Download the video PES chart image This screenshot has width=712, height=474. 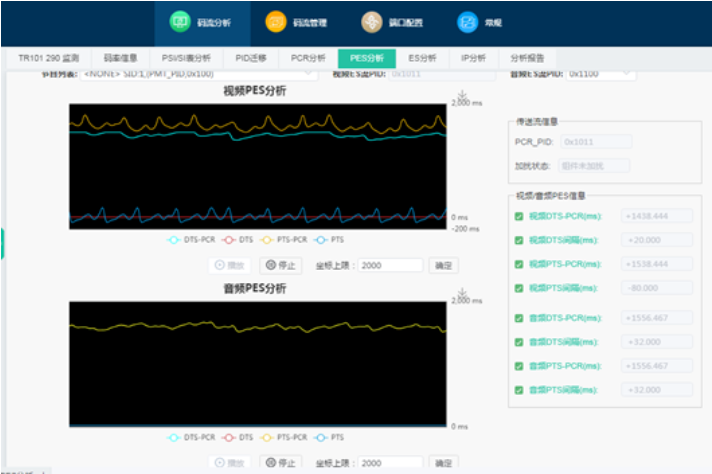462,94
